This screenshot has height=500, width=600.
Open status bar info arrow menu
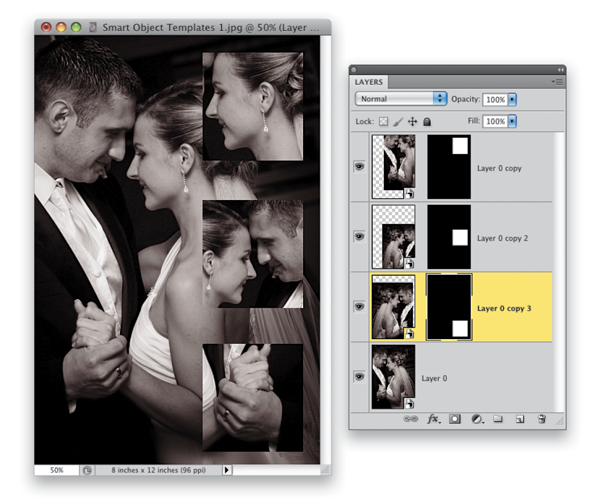227,470
